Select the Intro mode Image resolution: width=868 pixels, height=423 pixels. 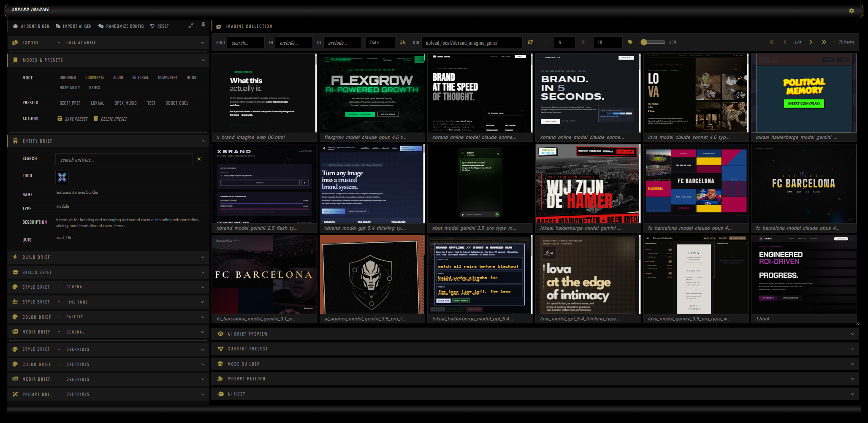tap(192, 78)
